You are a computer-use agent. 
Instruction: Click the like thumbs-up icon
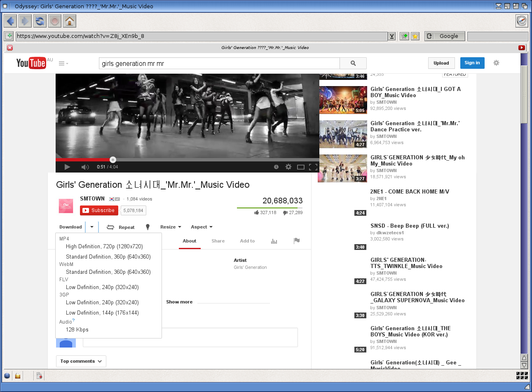[x=257, y=212]
